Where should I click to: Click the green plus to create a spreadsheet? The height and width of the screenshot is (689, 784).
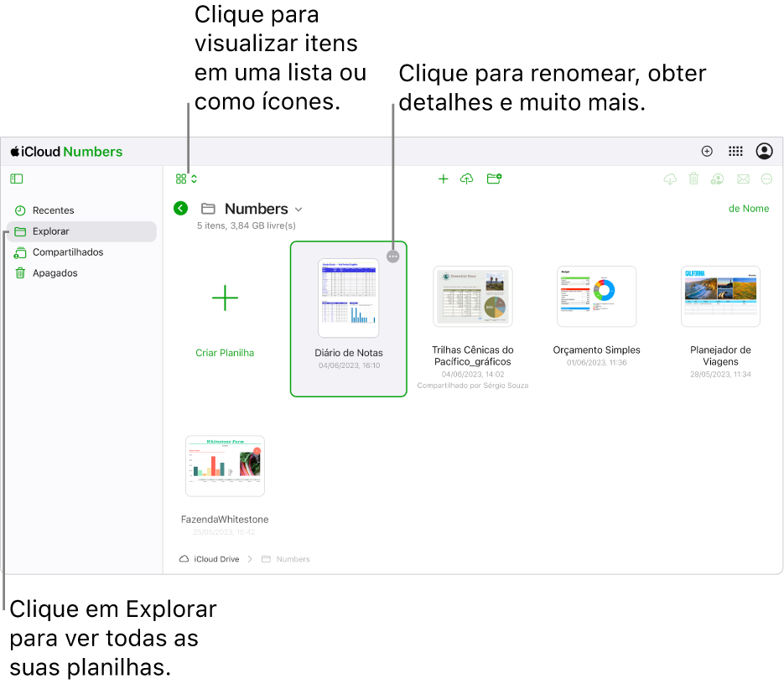tap(443, 179)
